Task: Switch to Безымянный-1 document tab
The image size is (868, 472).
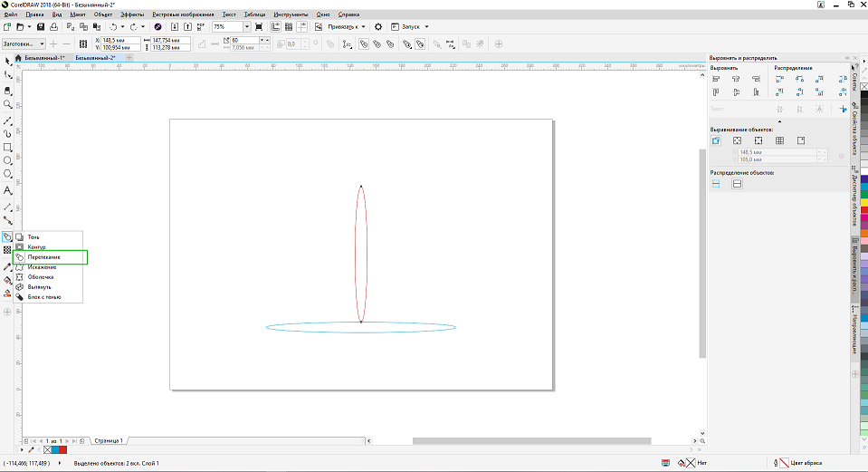Action: [x=44, y=58]
